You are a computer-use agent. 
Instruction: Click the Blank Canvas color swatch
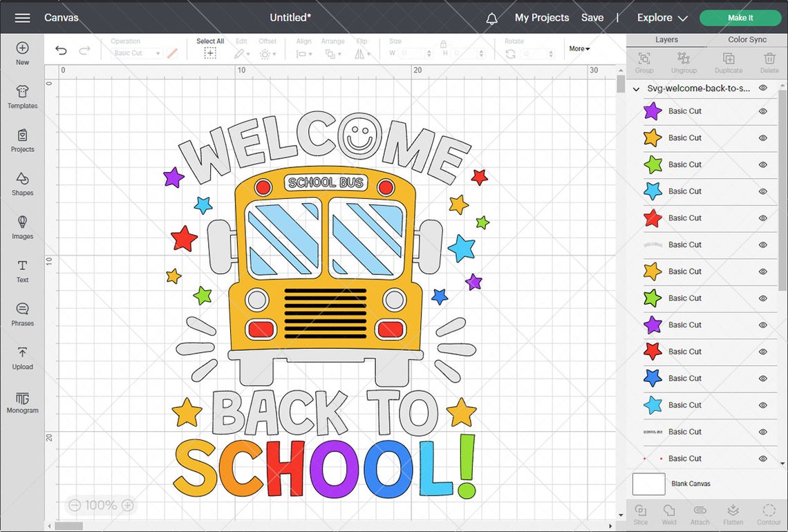(x=648, y=484)
